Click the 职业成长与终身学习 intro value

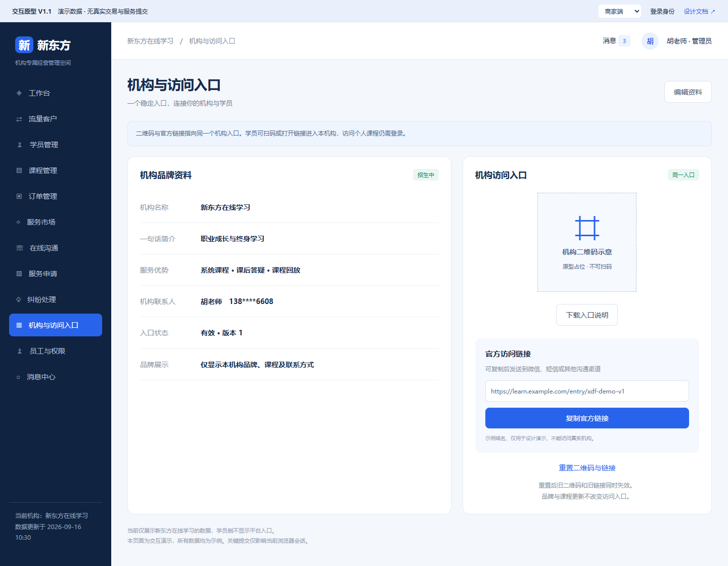pyautogui.click(x=233, y=239)
